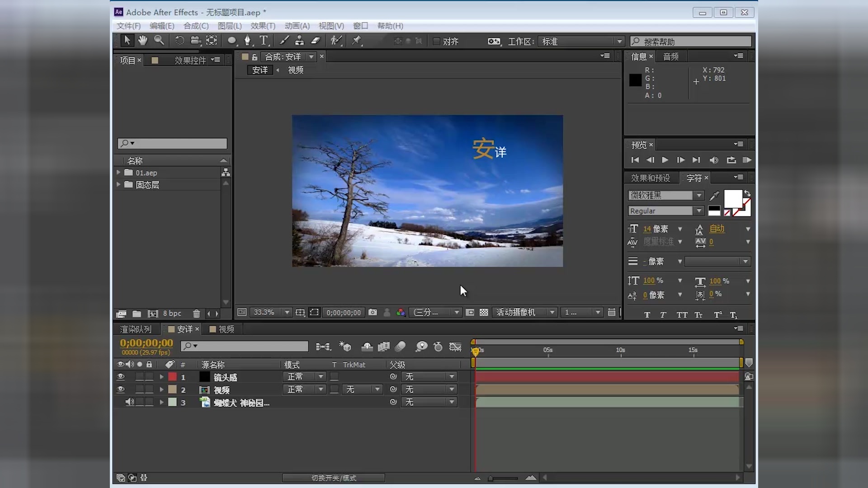The width and height of the screenshot is (868, 488).
Task: Toggle loop option in preview panel
Action: click(x=731, y=160)
